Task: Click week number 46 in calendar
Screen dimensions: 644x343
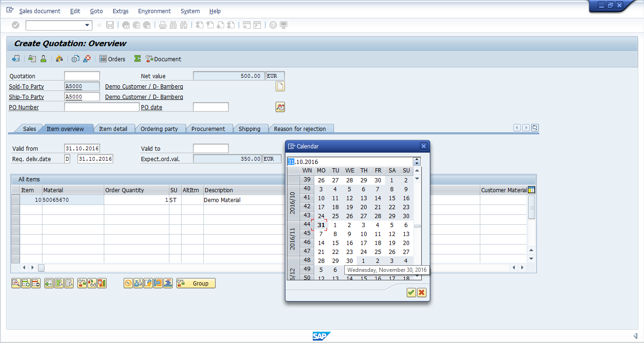Action: coord(307,243)
